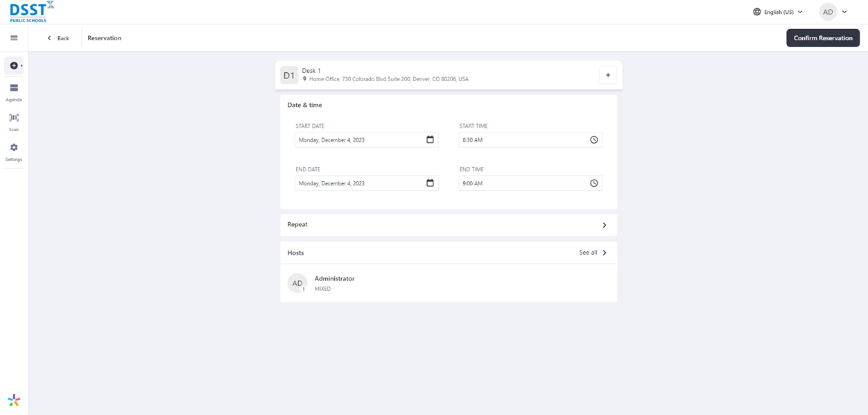
Task: Click the start time clock icon
Action: point(594,139)
